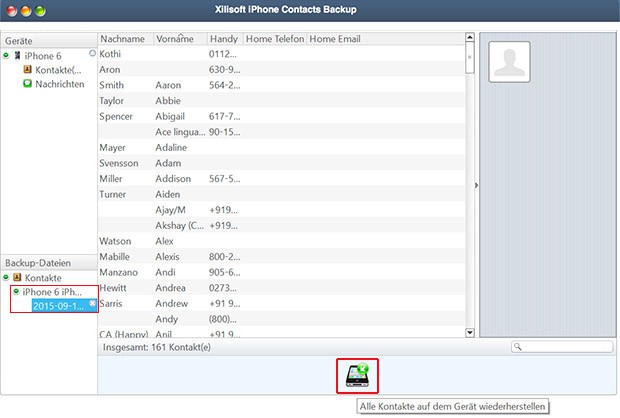The height and width of the screenshot is (418, 620).
Task: Select the Andy (800)... contact
Action: tap(282, 319)
